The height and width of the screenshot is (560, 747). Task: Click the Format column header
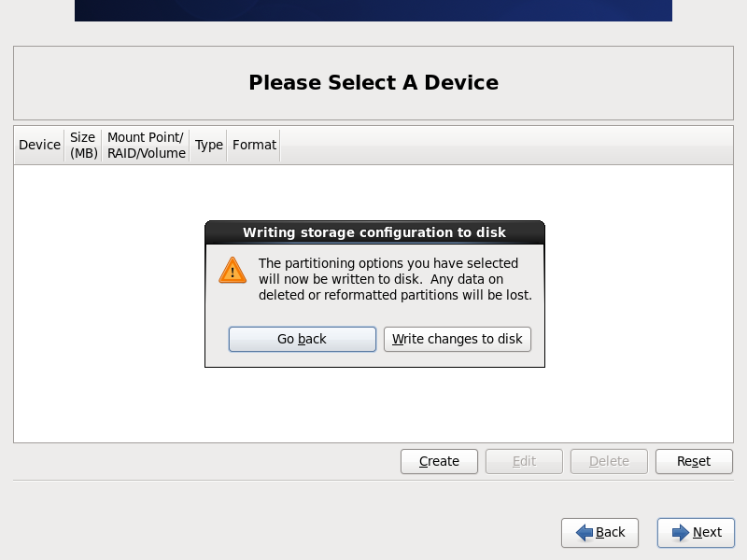pos(254,146)
